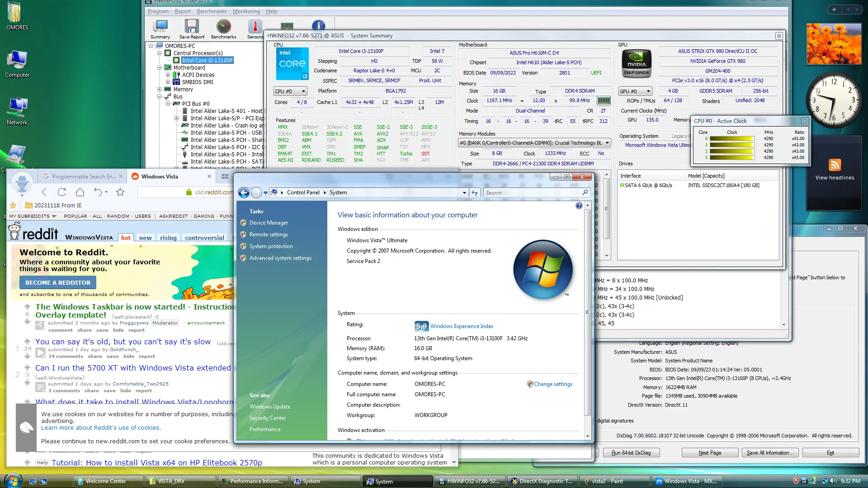This screenshot has width=868, height=488.
Task: Expand the Memory tree node
Action: point(160,89)
